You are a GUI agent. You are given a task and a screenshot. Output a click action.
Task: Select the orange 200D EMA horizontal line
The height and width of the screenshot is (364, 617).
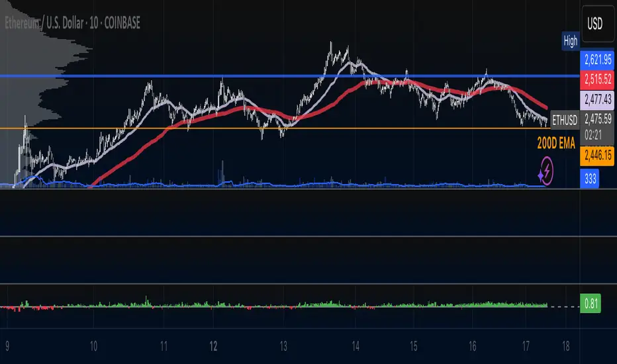tap(275, 128)
